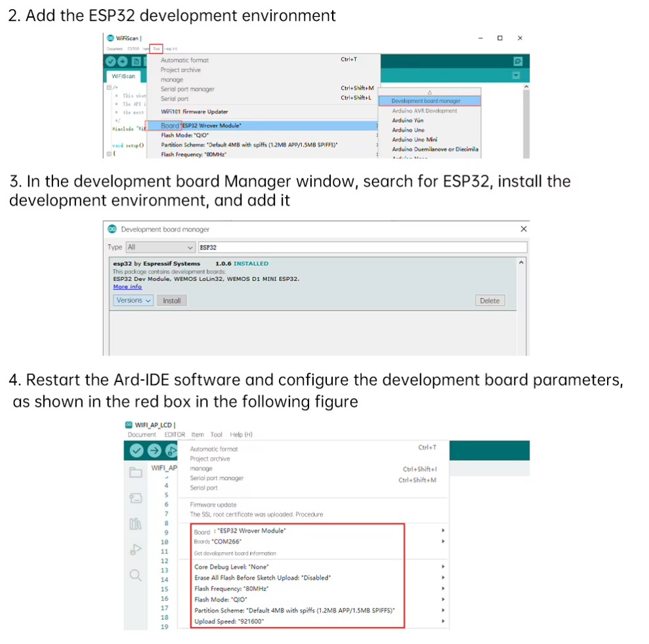Viewport: 649px width, 644px height.
Task: Select Partition Scheme entry in WiFiScan Tool menu
Action: pos(249,144)
